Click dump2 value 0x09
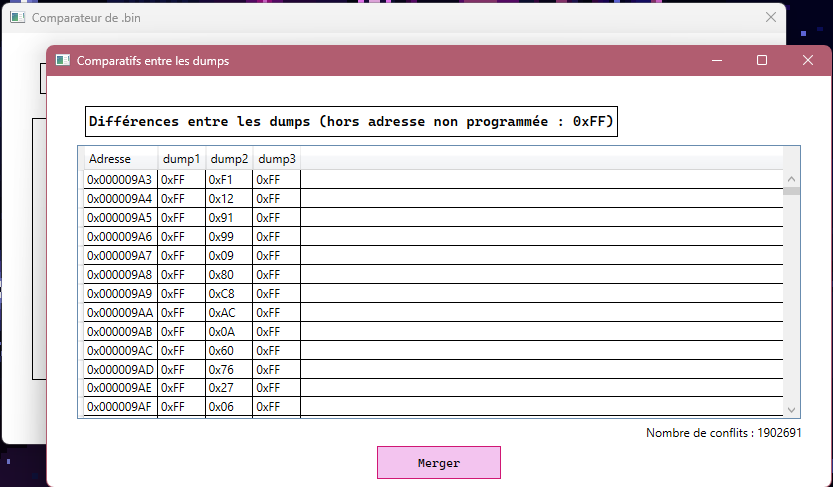This screenshot has width=833, height=487. pyautogui.click(x=221, y=255)
